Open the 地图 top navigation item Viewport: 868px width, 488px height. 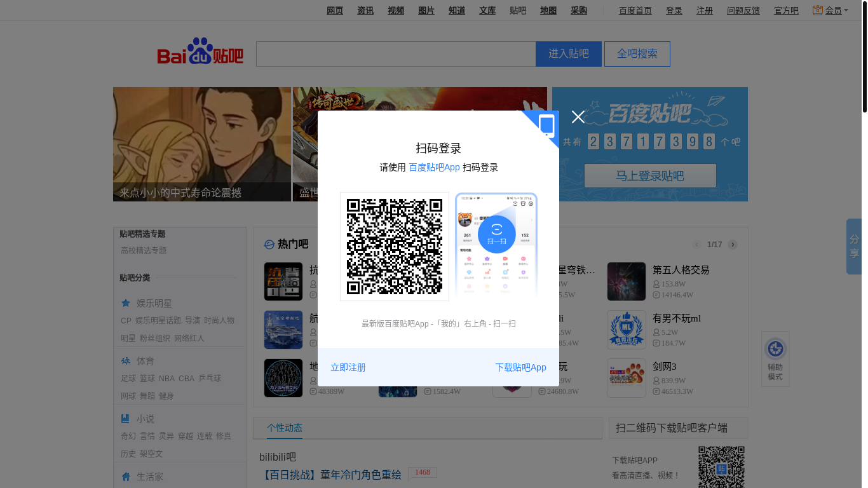(x=548, y=10)
